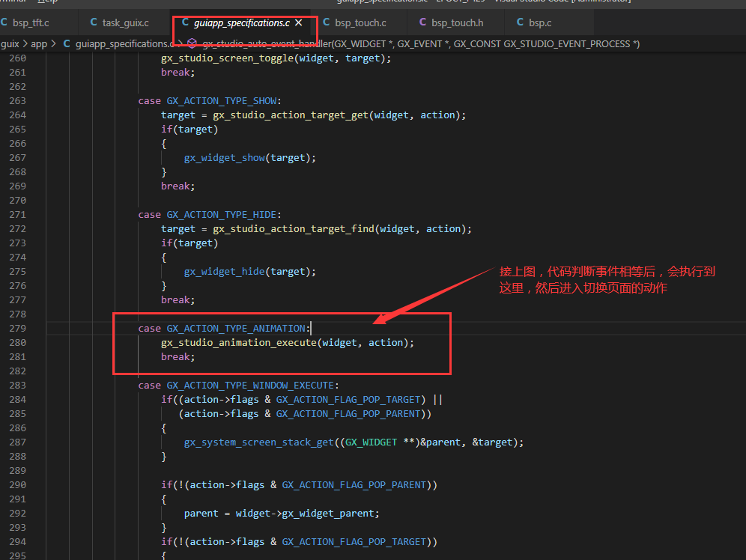Click line number 279 in gutter
This screenshot has width=746, height=560.
(18, 329)
